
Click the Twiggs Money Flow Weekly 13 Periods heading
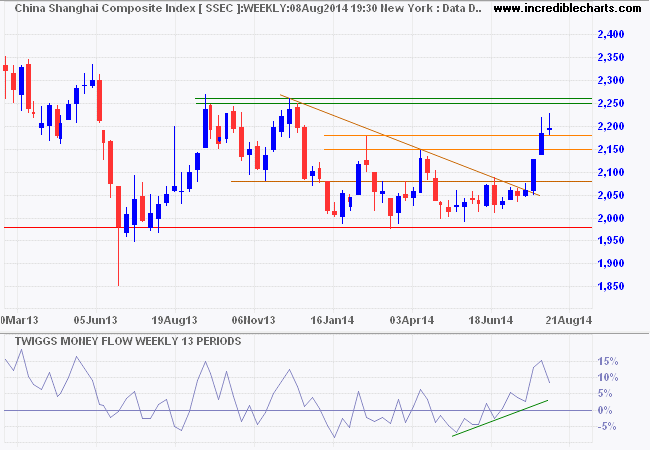128,341
